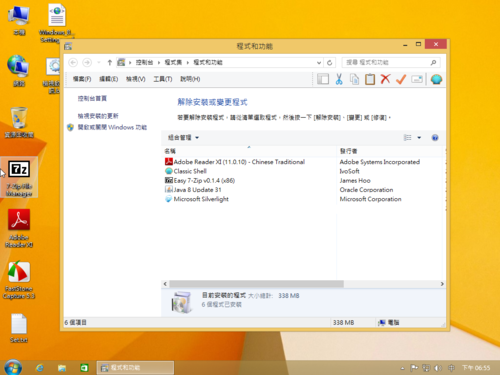500x375 pixels.
Task: Click the Refresh button in address bar
Action: [x=329, y=62]
